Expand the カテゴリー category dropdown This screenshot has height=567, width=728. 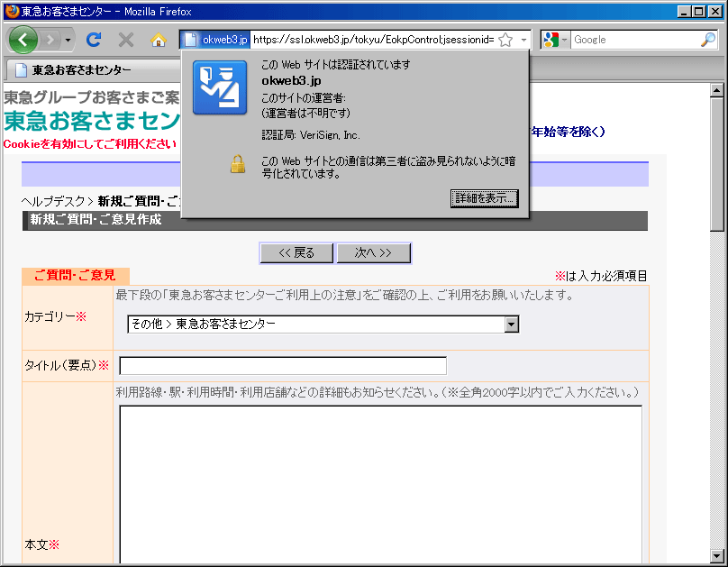[511, 325]
